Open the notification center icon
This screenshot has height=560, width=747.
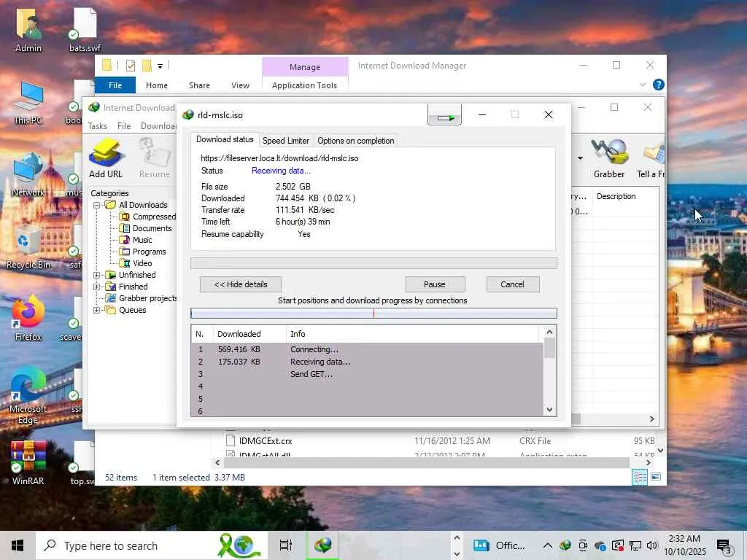point(724,545)
